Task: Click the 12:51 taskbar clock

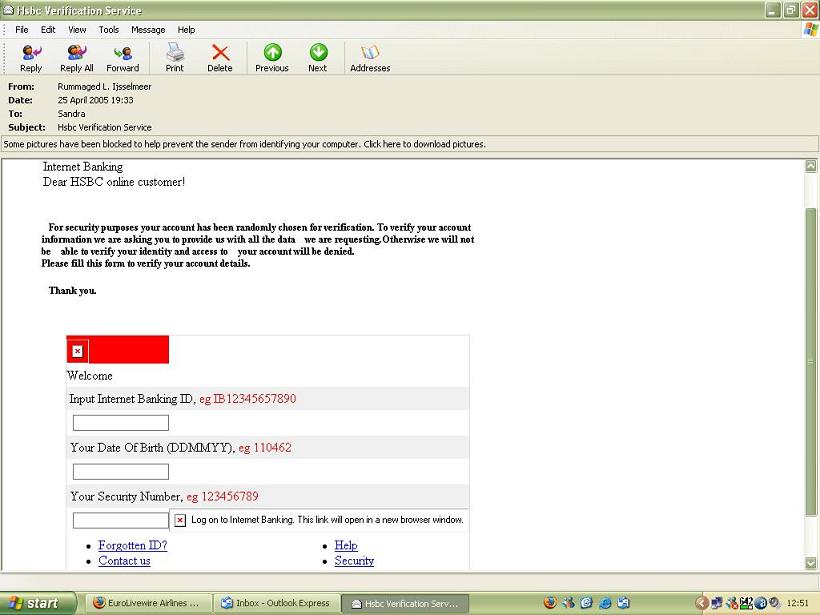Action: [798, 603]
